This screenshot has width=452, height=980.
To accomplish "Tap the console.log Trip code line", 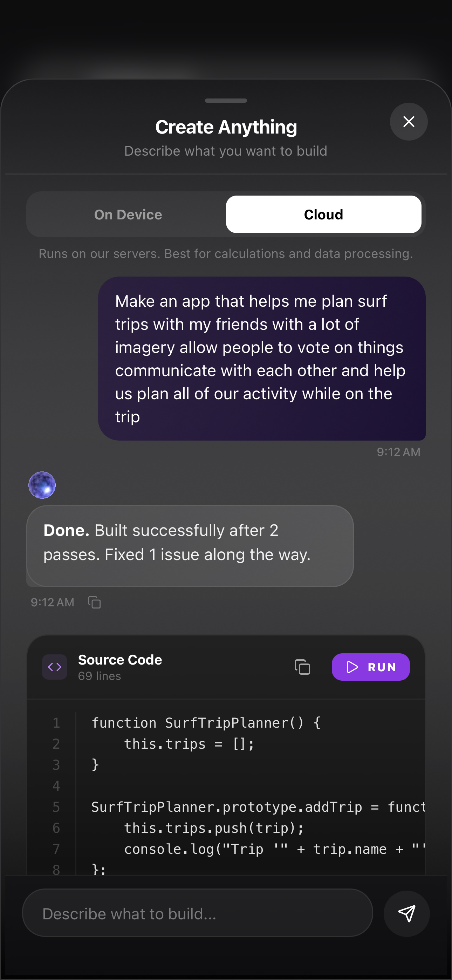I will point(274,849).
